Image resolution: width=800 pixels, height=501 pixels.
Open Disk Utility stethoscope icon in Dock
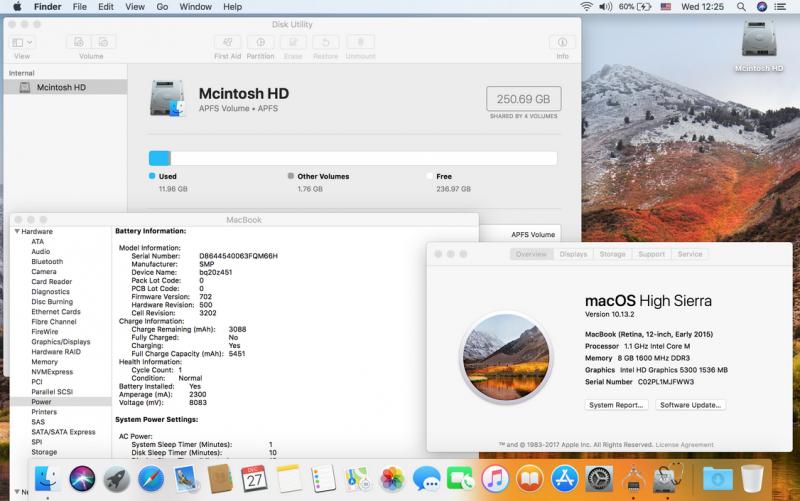(x=668, y=479)
